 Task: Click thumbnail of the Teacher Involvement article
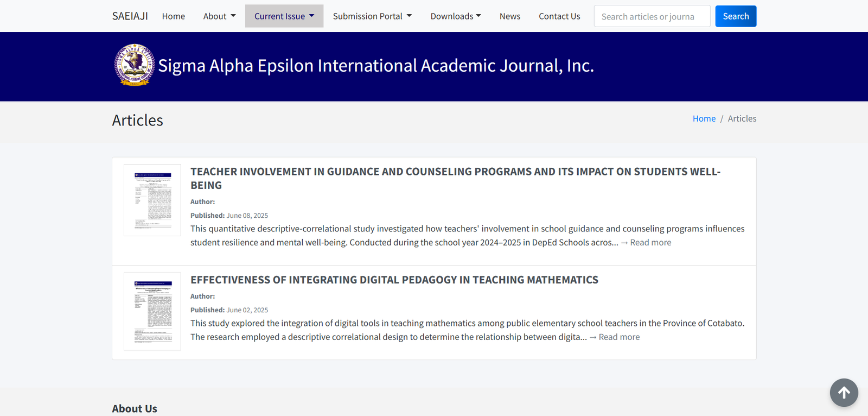(x=152, y=200)
